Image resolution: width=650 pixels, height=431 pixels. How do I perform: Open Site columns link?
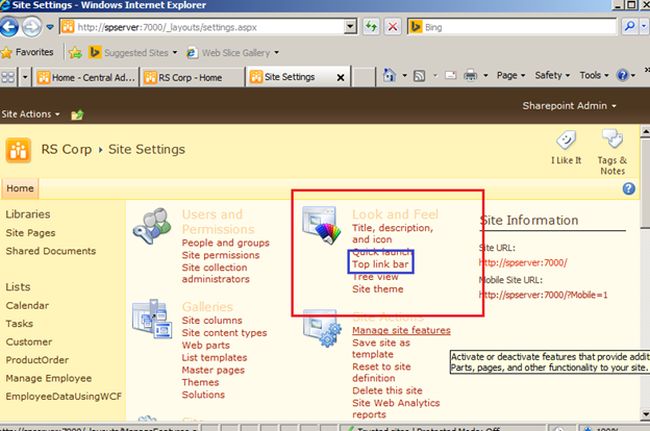(212, 320)
